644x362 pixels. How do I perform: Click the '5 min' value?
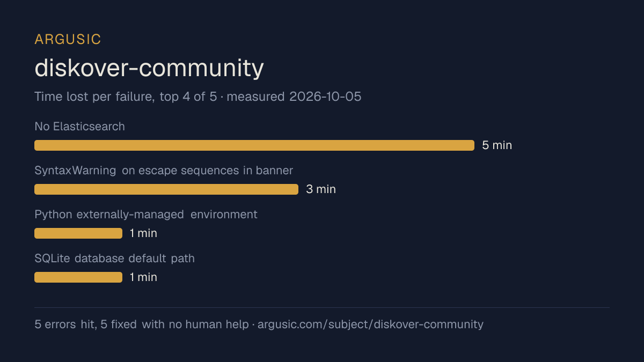(x=497, y=145)
